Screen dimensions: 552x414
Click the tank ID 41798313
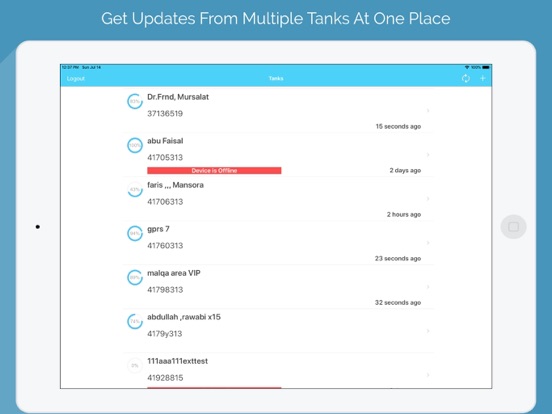coord(165,290)
